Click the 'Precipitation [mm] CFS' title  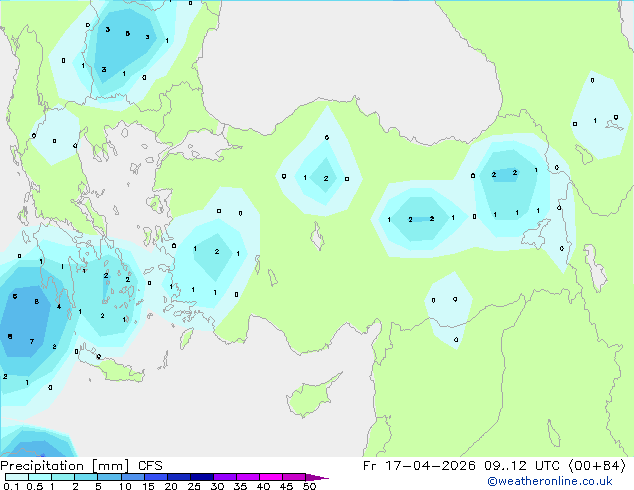click(81, 466)
